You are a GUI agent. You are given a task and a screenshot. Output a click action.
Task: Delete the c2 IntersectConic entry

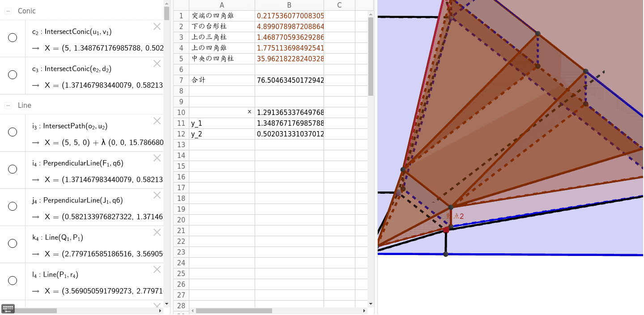[x=157, y=26]
